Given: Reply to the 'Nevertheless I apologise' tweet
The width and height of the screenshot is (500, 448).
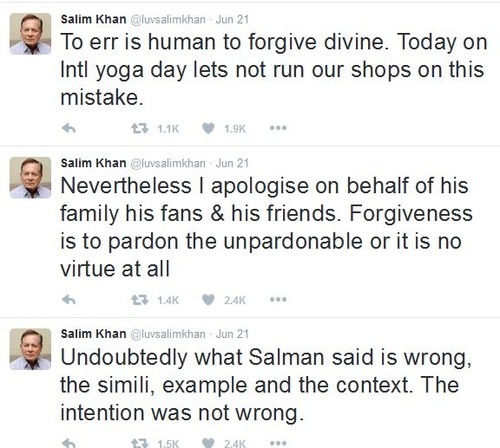Looking at the screenshot, I should pos(69,300).
